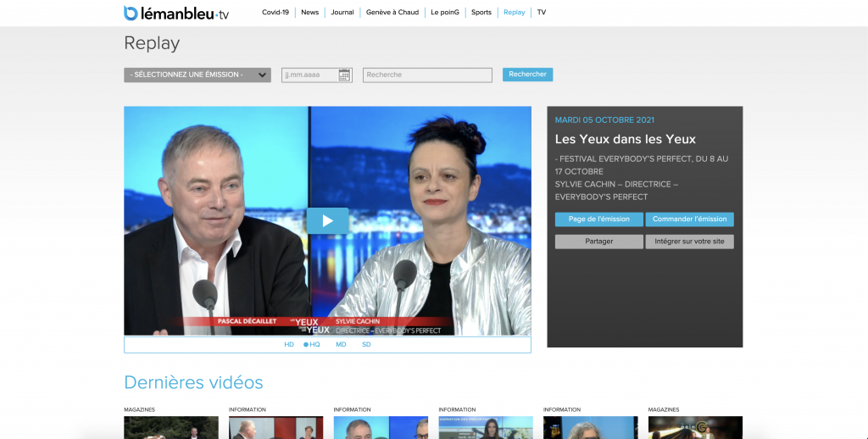Switch video quality to SD

[366, 345]
